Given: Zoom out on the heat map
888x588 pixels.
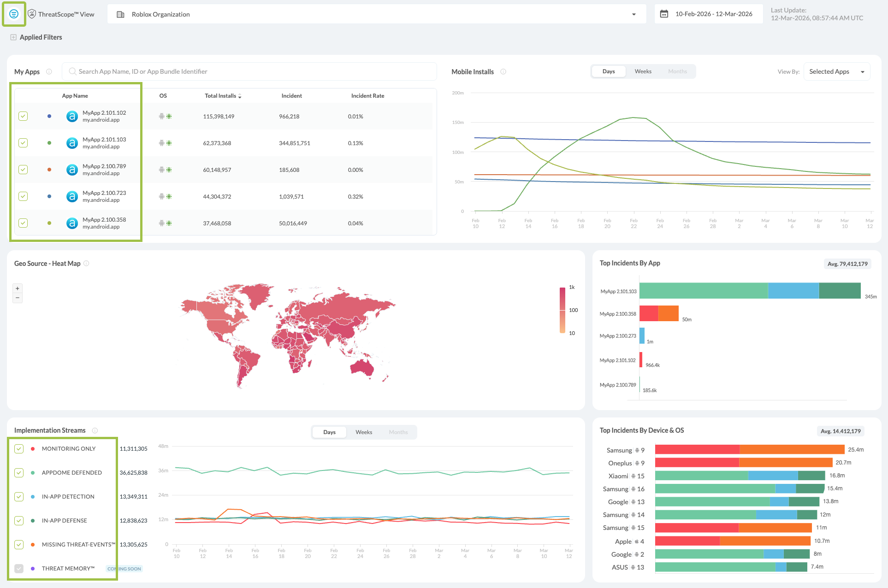Looking at the screenshot, I should 18,298.
